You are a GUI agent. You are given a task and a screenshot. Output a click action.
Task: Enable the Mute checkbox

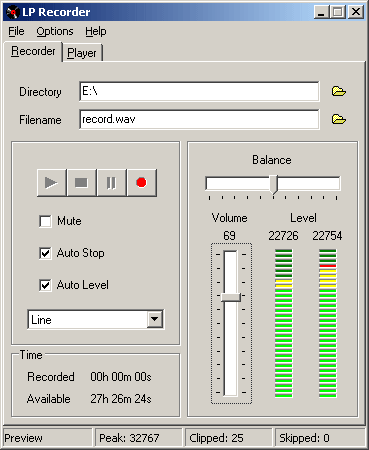tap(45, 221)
